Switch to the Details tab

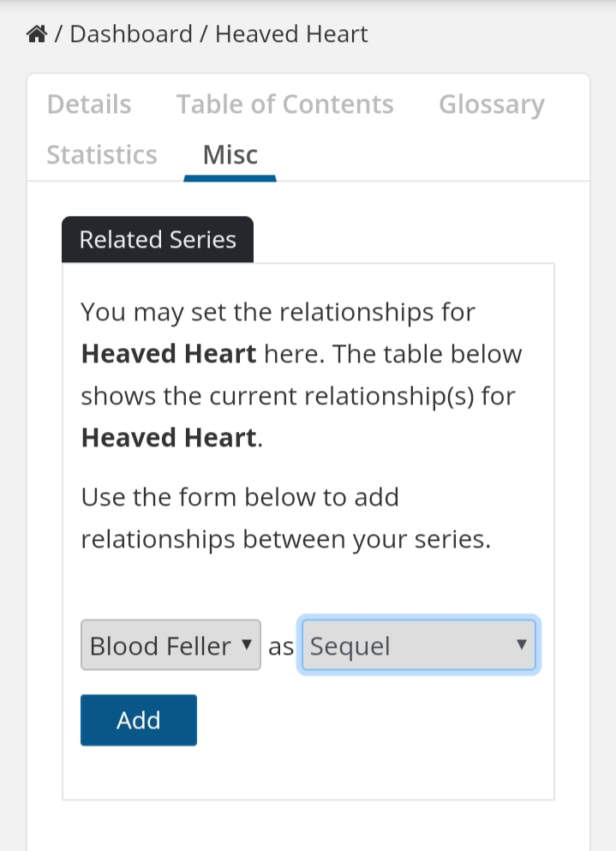89,105
